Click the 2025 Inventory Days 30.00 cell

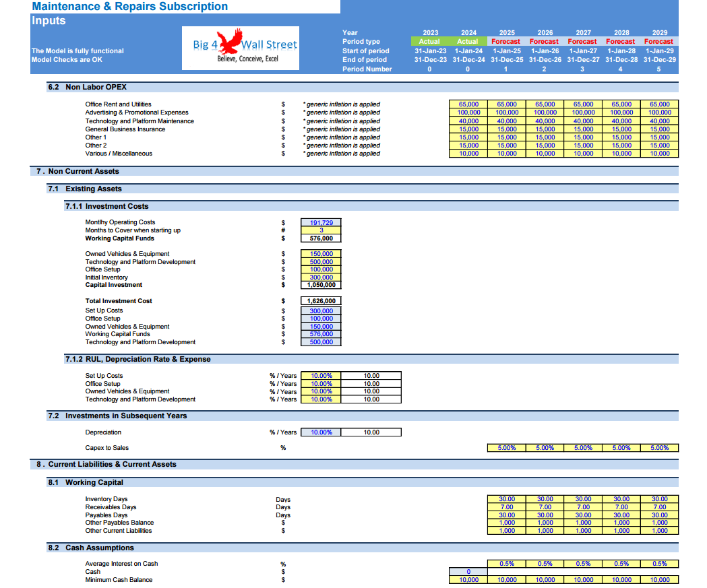tap(507, 499)
